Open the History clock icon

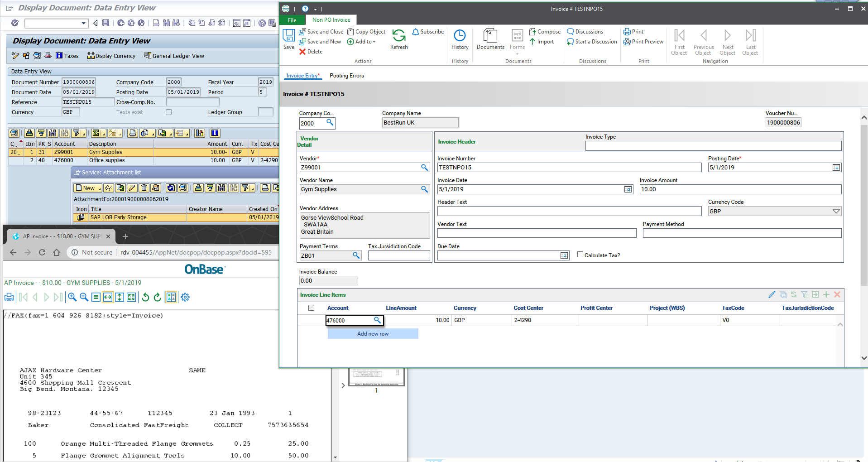tap(460, 36)
